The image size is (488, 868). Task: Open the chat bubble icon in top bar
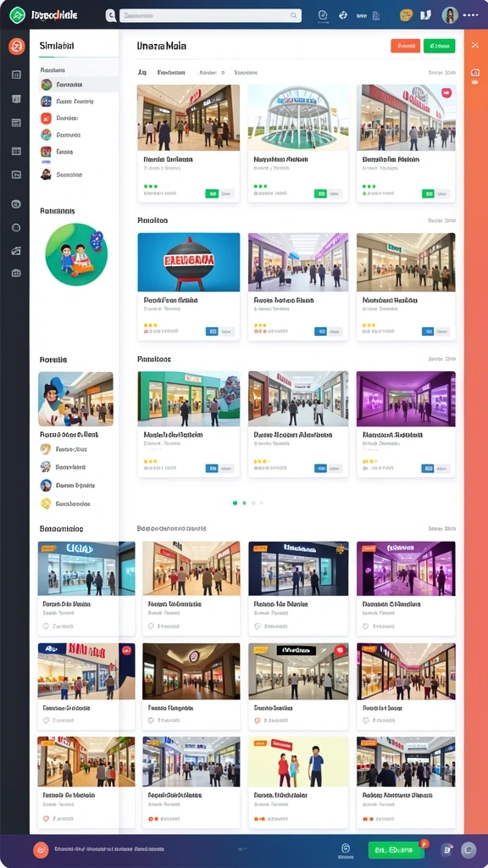323,15
